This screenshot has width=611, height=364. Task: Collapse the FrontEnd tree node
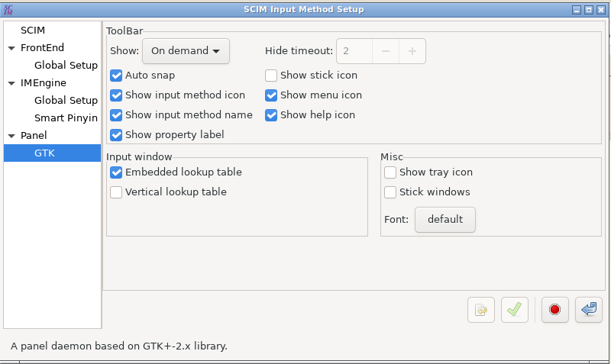click(x=11, y=48)
